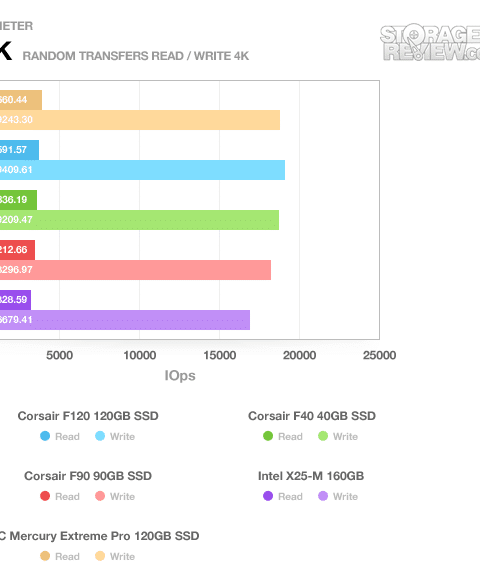Click the purple read bar ending 28.59
Viewport: 480px width, 580px height.
pyautogui.click(x=15, y=300)
